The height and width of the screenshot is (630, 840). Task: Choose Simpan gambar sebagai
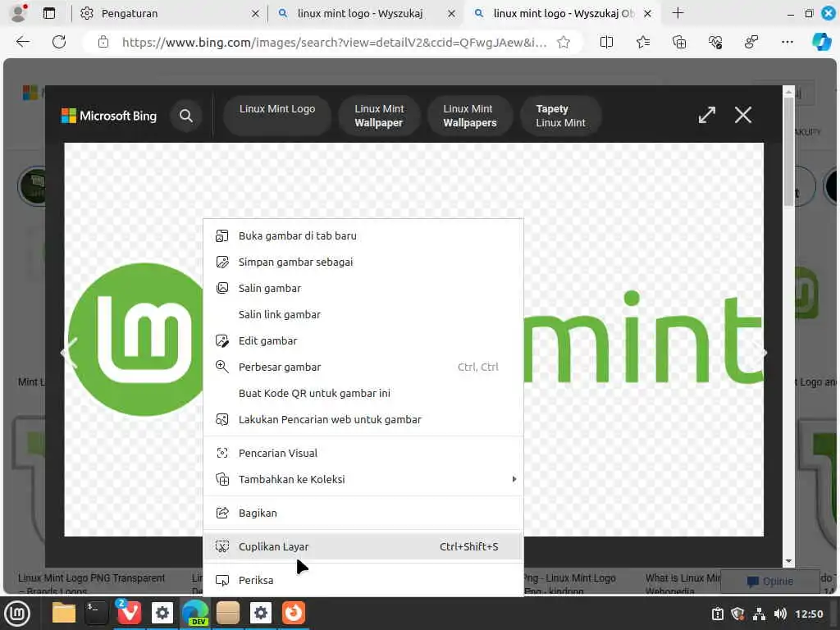pos(363,262)
